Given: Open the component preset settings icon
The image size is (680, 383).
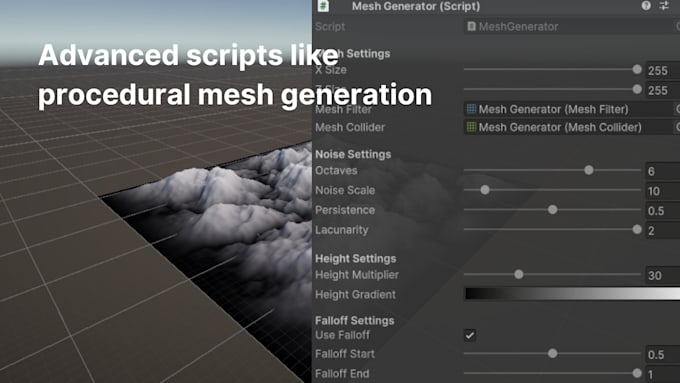Looking at the screenshot, I should [664, 5].
